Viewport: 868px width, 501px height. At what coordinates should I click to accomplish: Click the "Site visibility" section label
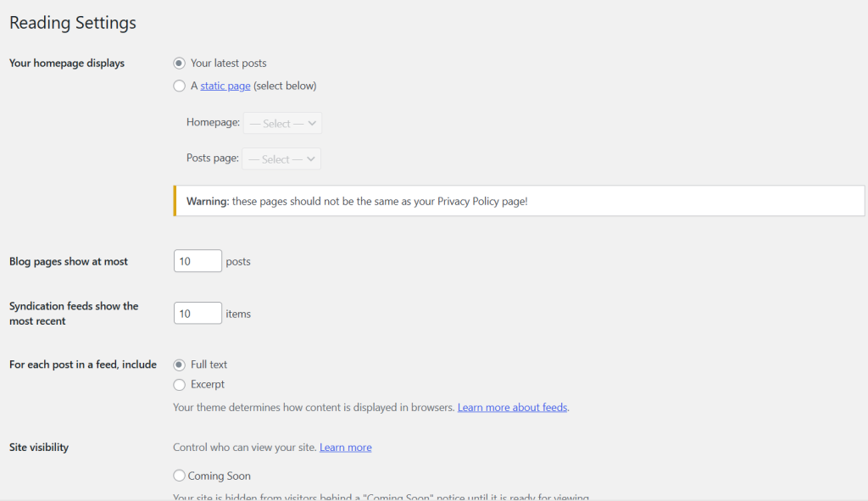[39, 448]
